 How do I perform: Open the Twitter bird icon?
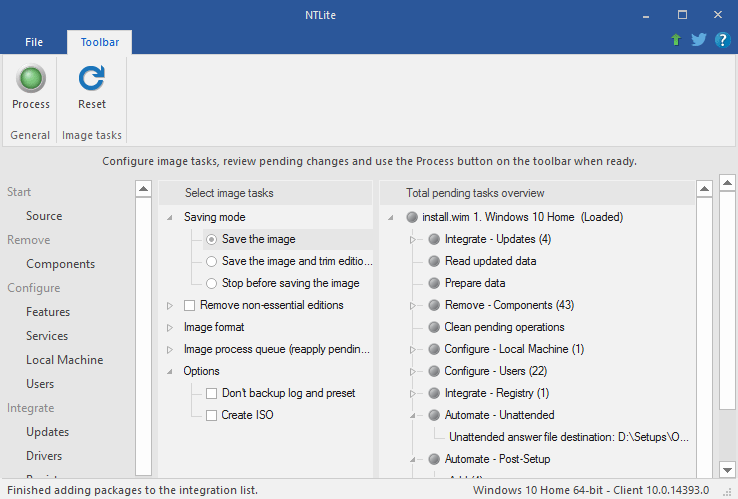point(698,40)
